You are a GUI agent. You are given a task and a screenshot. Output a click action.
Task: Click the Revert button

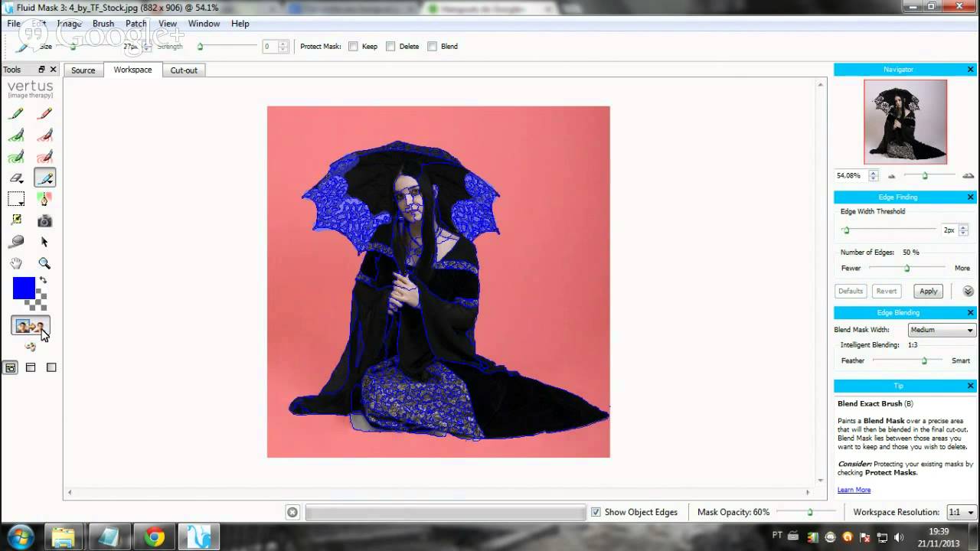pyautogui.click(x=887, y=291)
